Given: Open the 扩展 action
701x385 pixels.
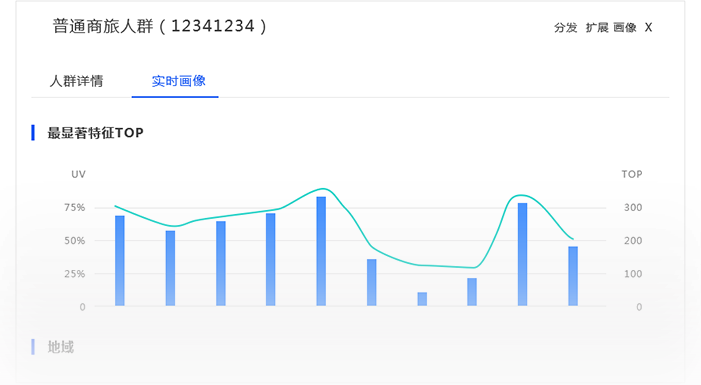Looking at the screenshot, I should 597,28.
